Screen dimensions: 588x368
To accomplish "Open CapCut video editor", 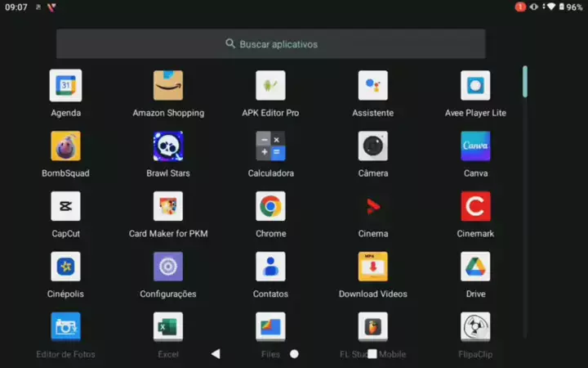I will [65, 207].
